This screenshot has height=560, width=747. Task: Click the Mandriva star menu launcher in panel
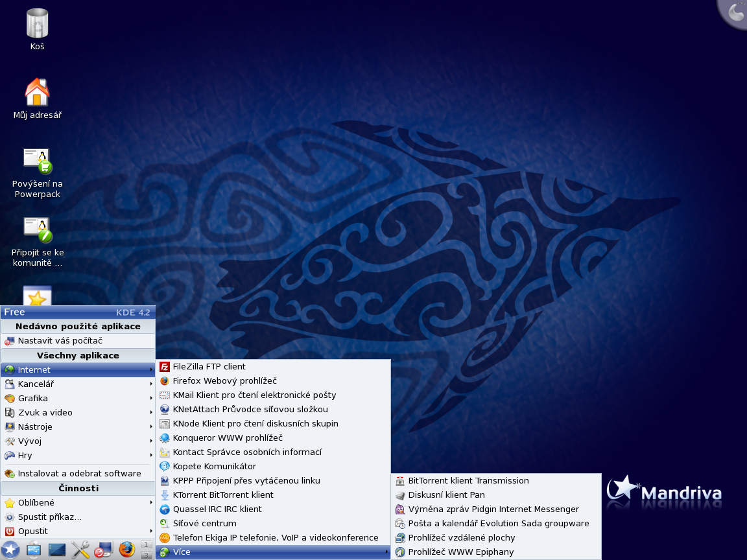pos(10,550)
